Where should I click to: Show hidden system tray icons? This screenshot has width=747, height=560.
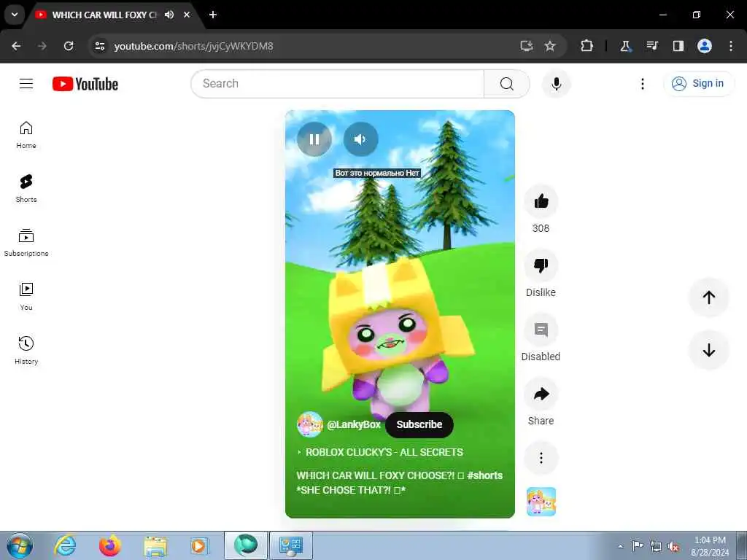[620, 546]
